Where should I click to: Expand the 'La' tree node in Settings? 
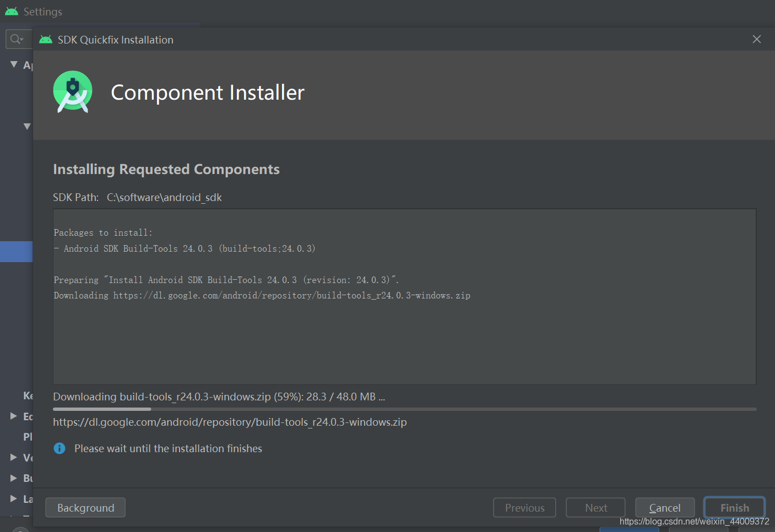(14, 498)
